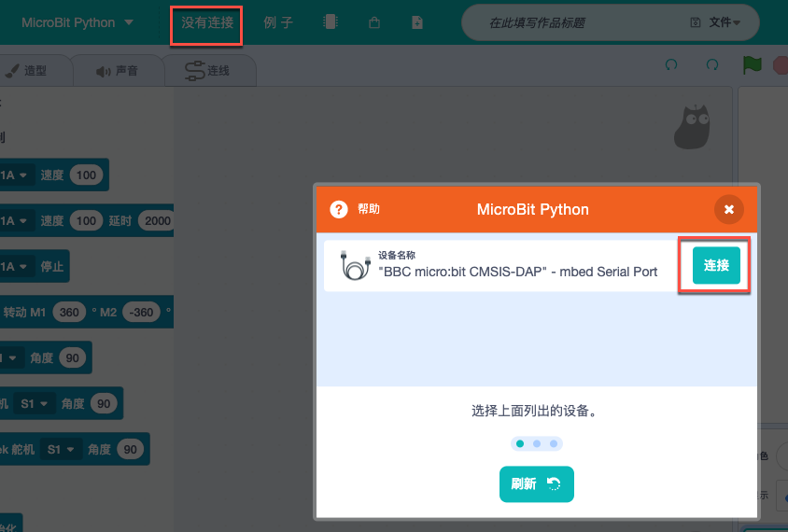Select the third pagination dot
The width and height of the screenshot is (788, 532).
click(x=554, y=443)
